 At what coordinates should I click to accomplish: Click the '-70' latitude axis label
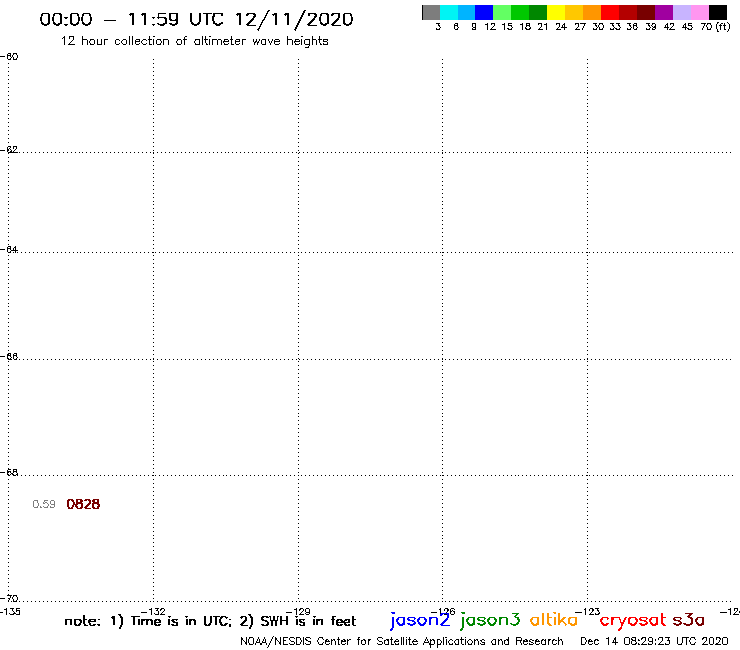(x=9, y=599)
